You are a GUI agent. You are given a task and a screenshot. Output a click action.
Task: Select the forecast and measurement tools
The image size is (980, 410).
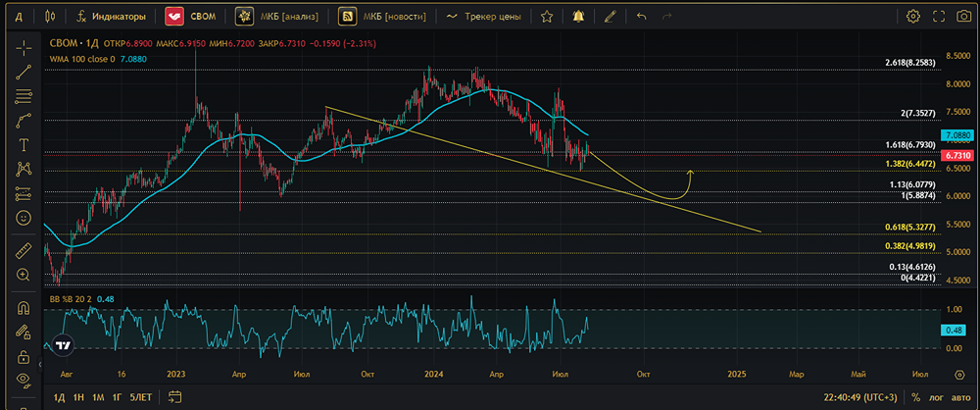(x=24, y=193)
